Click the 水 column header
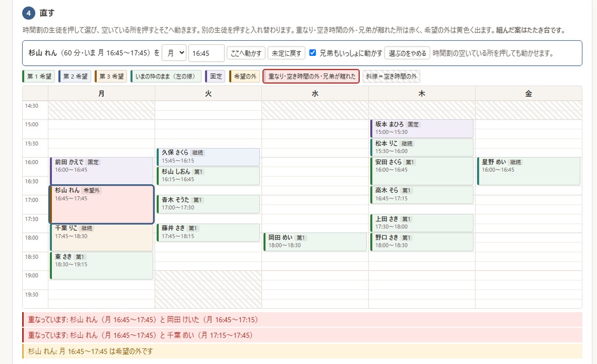The width and height of the screenshot is (597, 364). click(x=315, y=94)
